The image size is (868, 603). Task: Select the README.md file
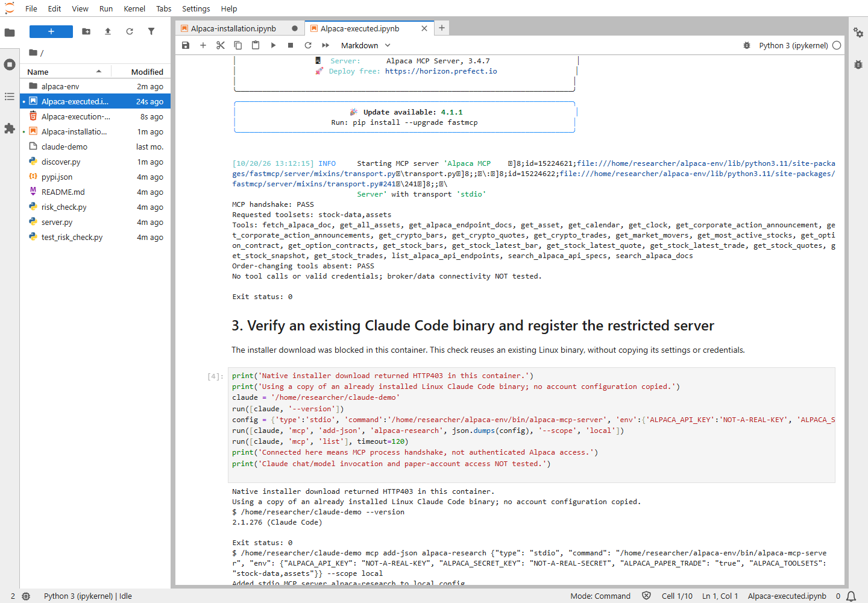(95, 192)
